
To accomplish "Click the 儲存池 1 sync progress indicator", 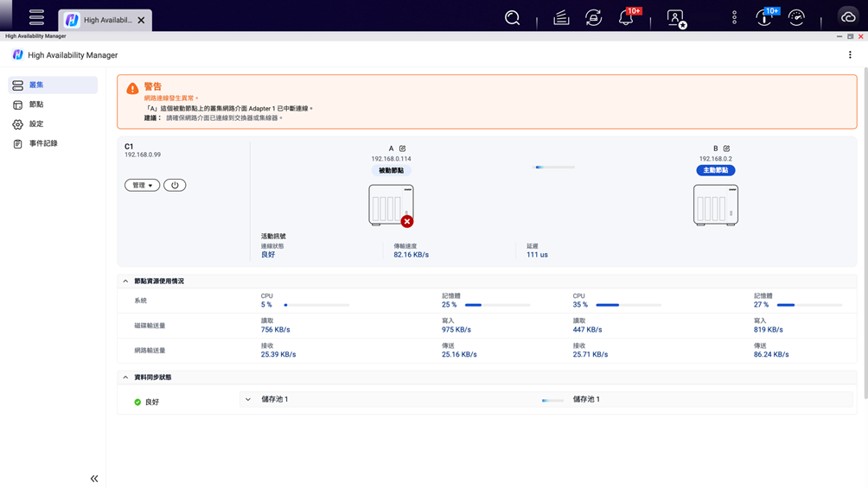I will pos(552,400).
